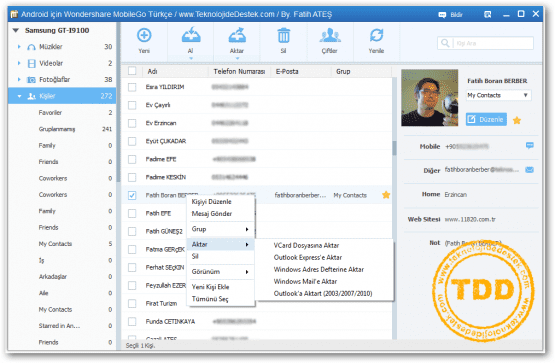Click the Sil trash icon in toolbar
The height and width of the screenshot is (363, 555).
coord(284,35)
